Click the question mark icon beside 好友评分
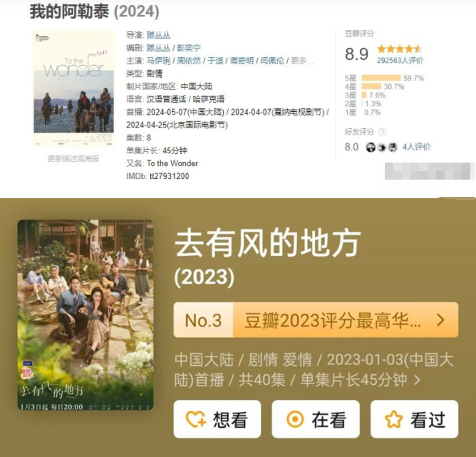The height and width of the screenshot is (457, 476). [383, 132]
